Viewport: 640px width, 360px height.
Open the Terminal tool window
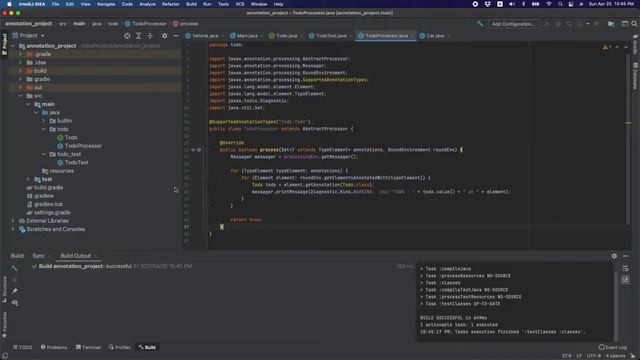88,347
